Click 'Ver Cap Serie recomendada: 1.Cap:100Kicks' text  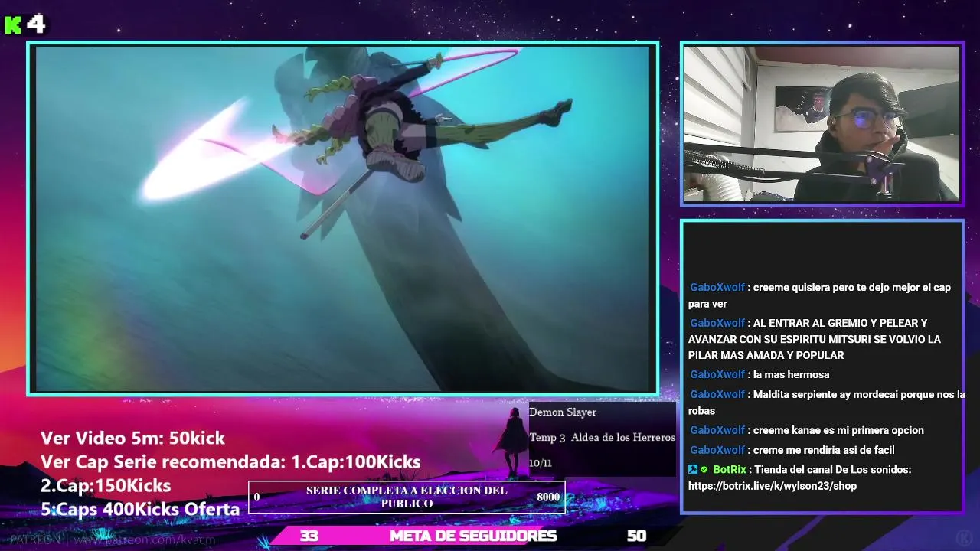point(230,461)
